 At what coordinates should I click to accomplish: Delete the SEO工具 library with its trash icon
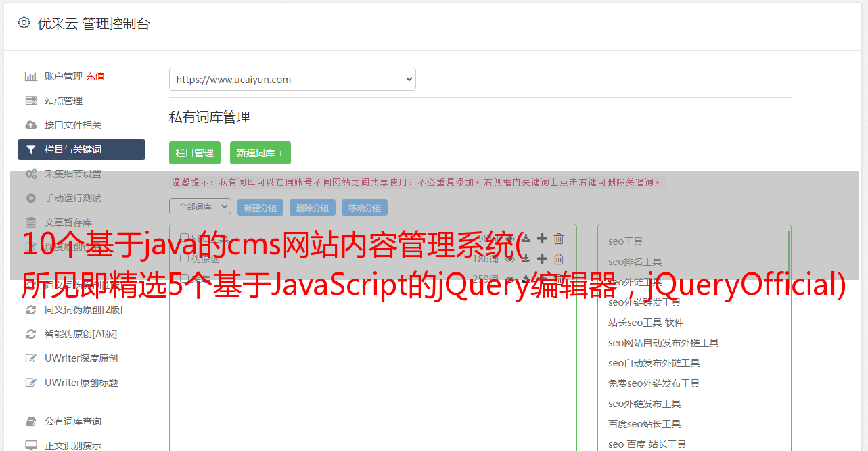[559, 239]
